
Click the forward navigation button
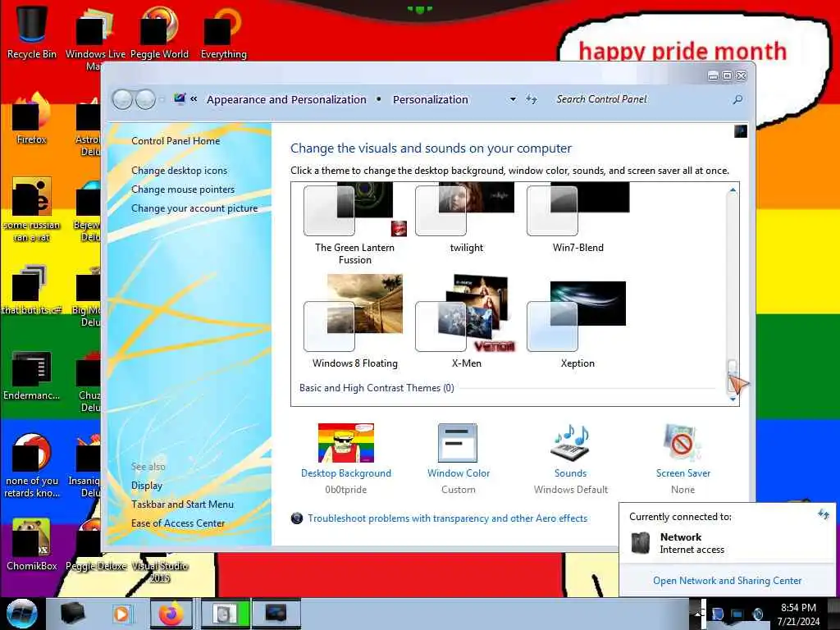pyautogui.click(x=145, y=99)
